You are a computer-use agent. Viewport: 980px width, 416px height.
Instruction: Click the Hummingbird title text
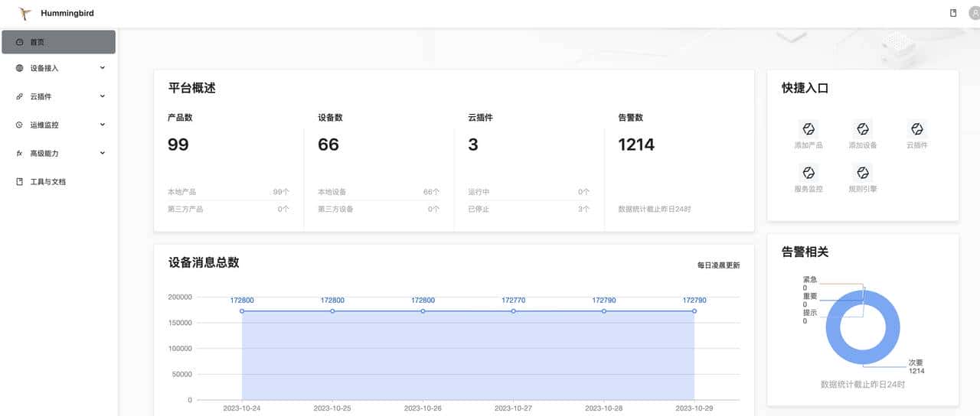click(x=67, y=13)
